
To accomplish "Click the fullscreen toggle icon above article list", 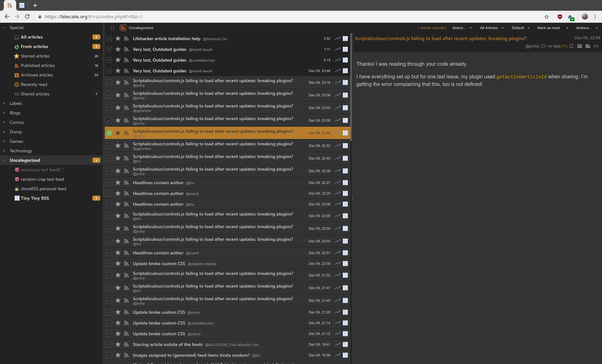I will click(x=112, y=28).
